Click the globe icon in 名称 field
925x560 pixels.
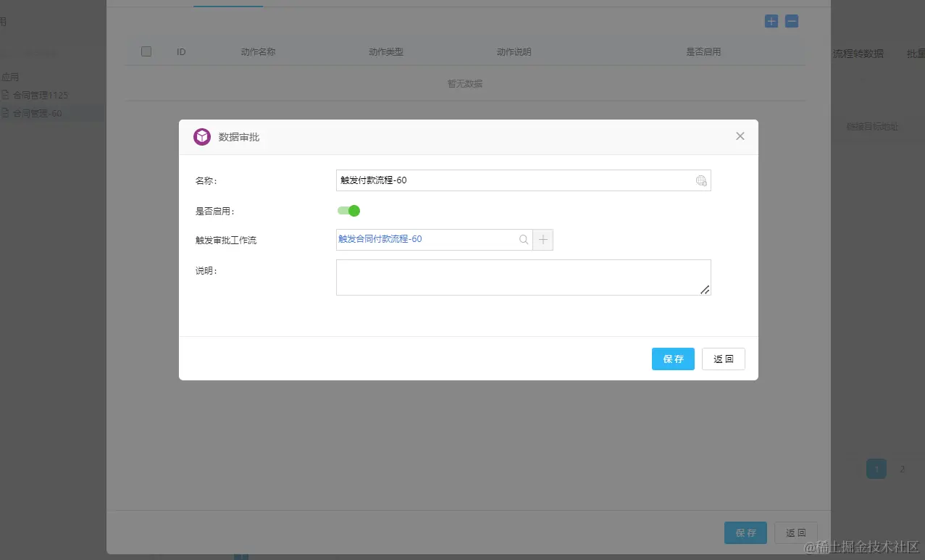701,180
